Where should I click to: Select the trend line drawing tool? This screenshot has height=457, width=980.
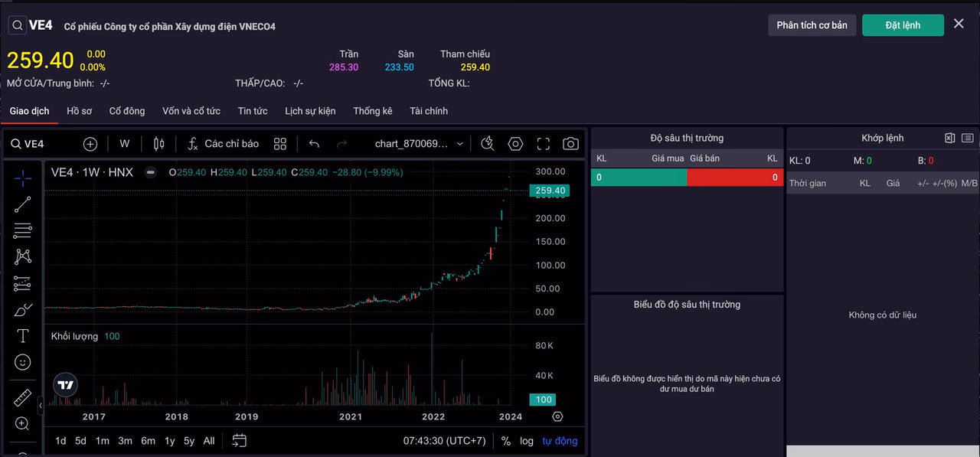(23, 204)
